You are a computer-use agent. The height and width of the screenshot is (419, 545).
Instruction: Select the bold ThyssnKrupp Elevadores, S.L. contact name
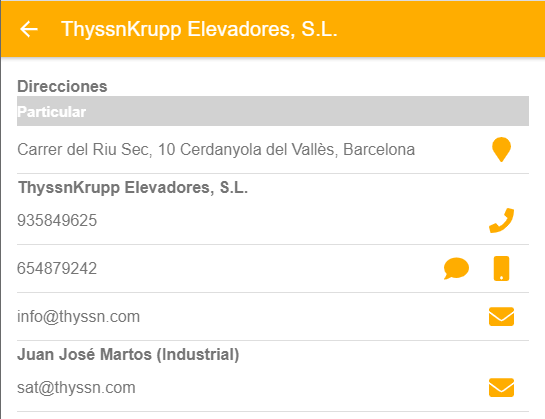[133, 188]
